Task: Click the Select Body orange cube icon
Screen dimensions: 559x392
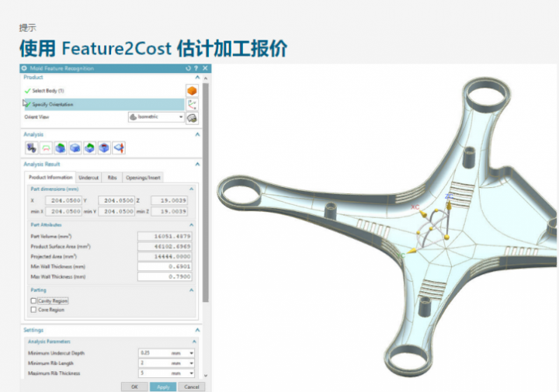Action: 192,91
